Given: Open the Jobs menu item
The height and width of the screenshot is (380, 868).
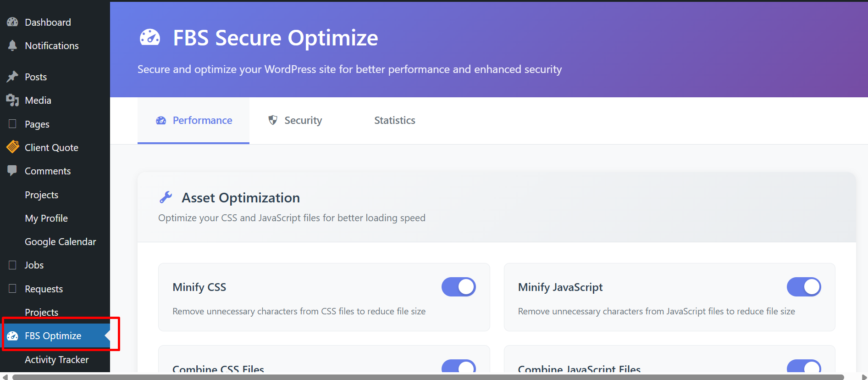Looking at the screenshot, I should coord(34,265).
